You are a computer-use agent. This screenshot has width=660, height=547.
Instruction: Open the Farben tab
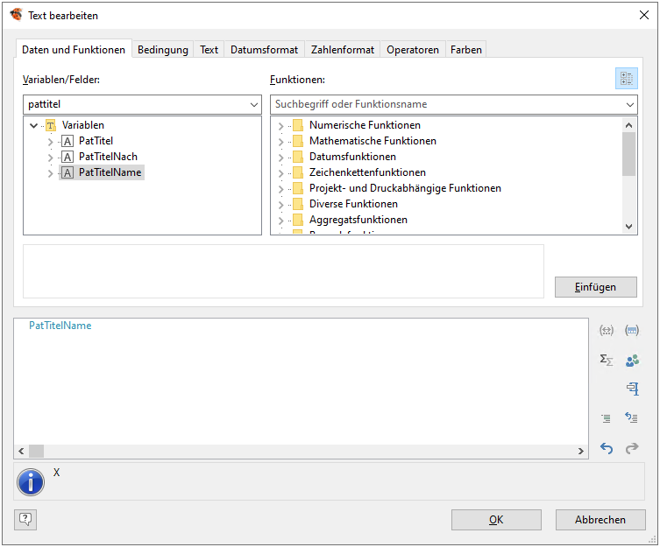coord(466,50)
